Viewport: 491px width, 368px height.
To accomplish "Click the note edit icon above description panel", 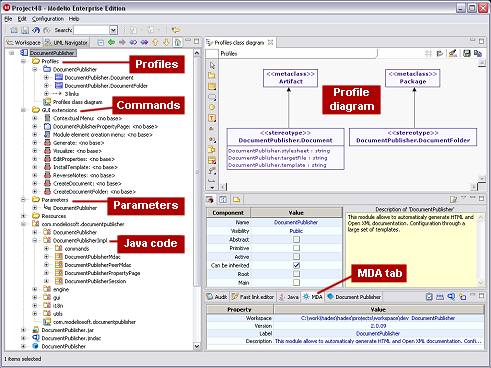I will point(453,199).
